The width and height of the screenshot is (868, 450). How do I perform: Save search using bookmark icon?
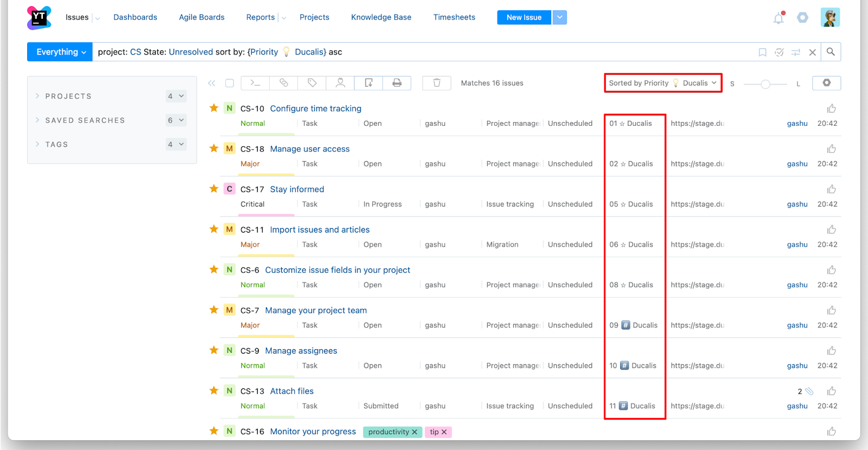762,53
